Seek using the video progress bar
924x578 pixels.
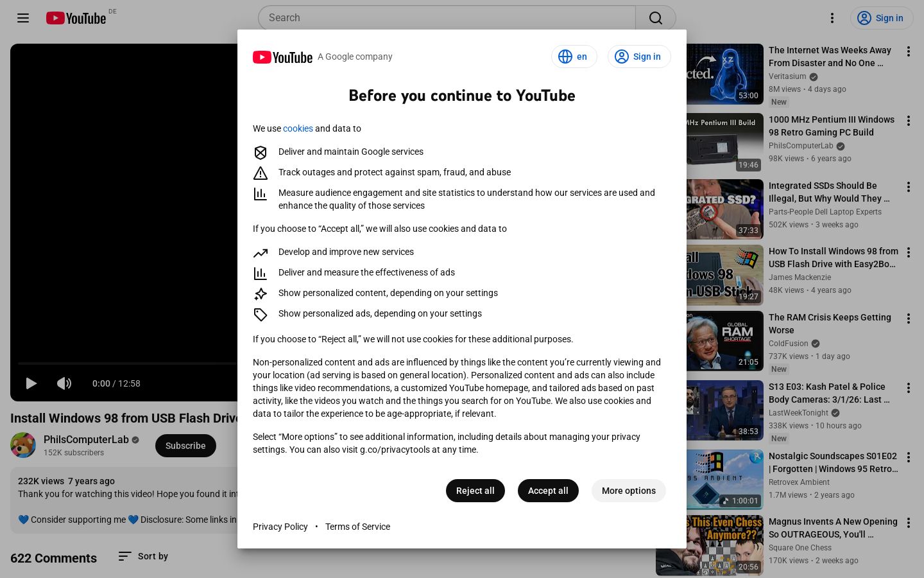pyautogui.click(x=128, y=363)
